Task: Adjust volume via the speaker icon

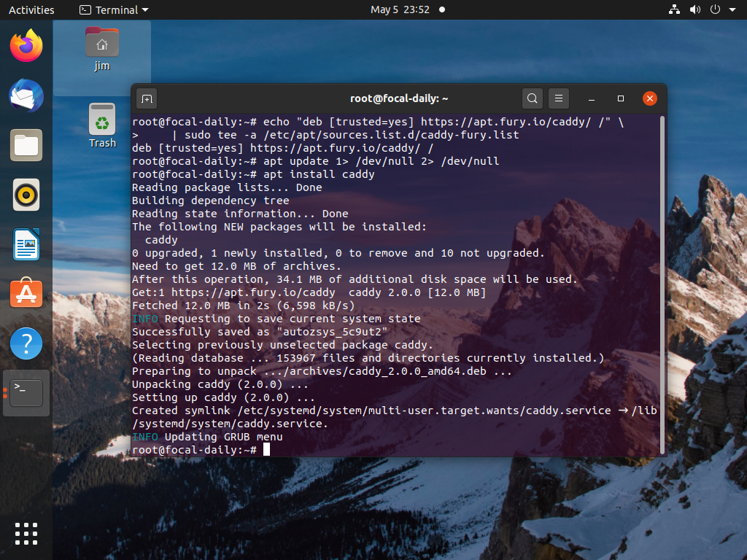Action: click(x=694, y=9)
